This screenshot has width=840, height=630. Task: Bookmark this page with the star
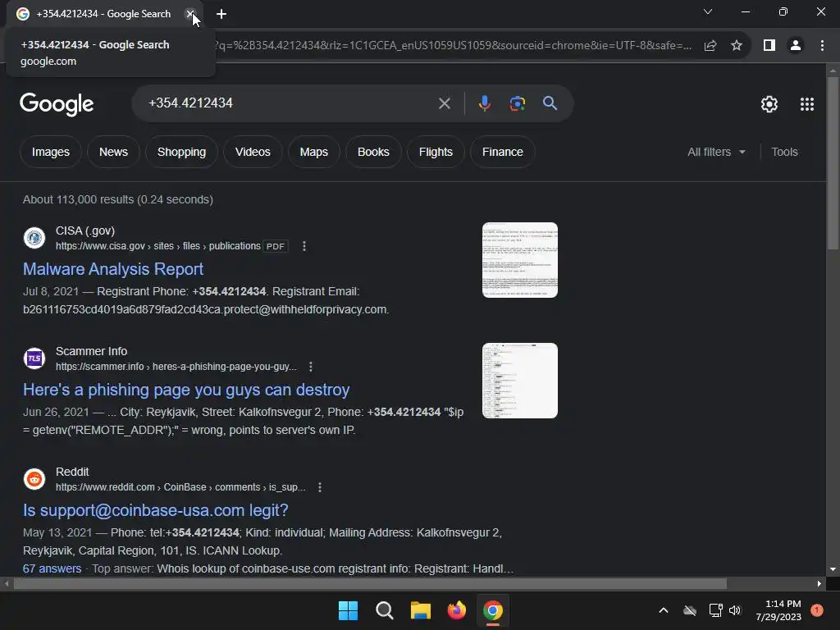pyautogui.click(x=737, y=46)
